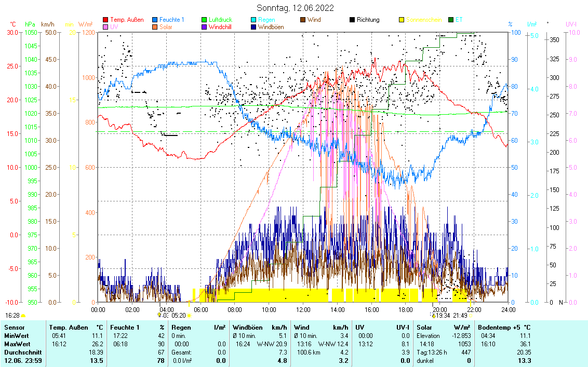The width and height of the screenshot is (588, 367).
Task: Click the pink UV legend swatch
Action: [x=105, y=27]
